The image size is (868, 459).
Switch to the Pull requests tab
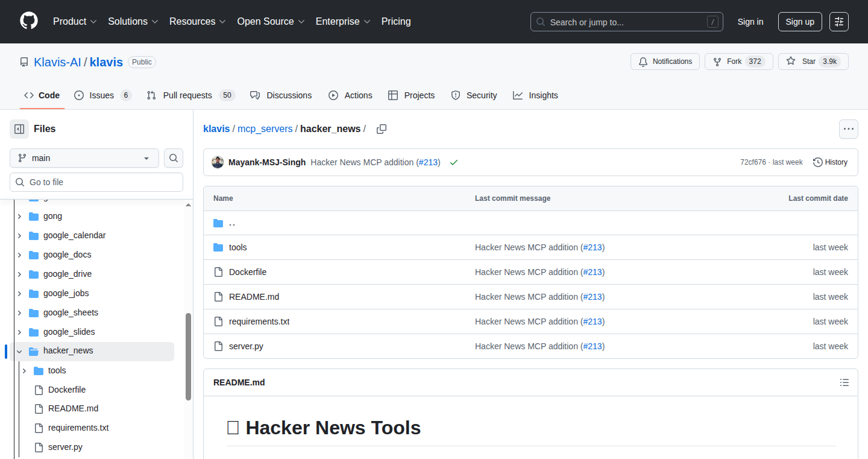coord(190,95)
